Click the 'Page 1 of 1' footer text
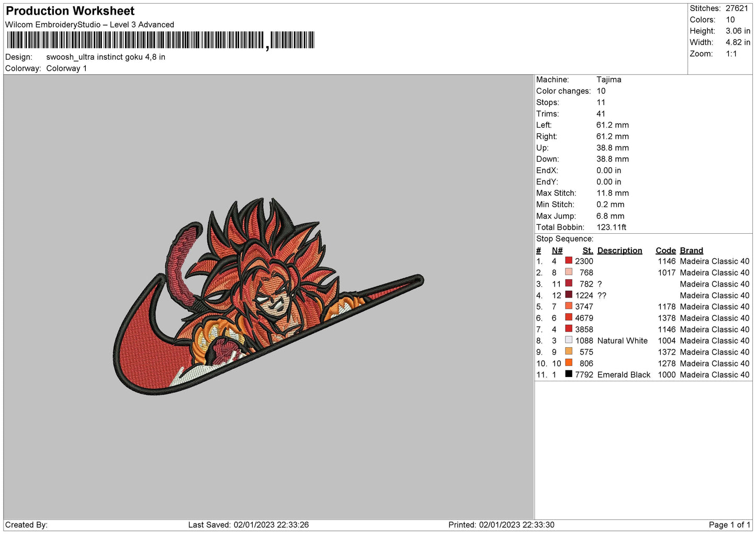The height and width of the screenshot is (534, 756). (729, 525)
